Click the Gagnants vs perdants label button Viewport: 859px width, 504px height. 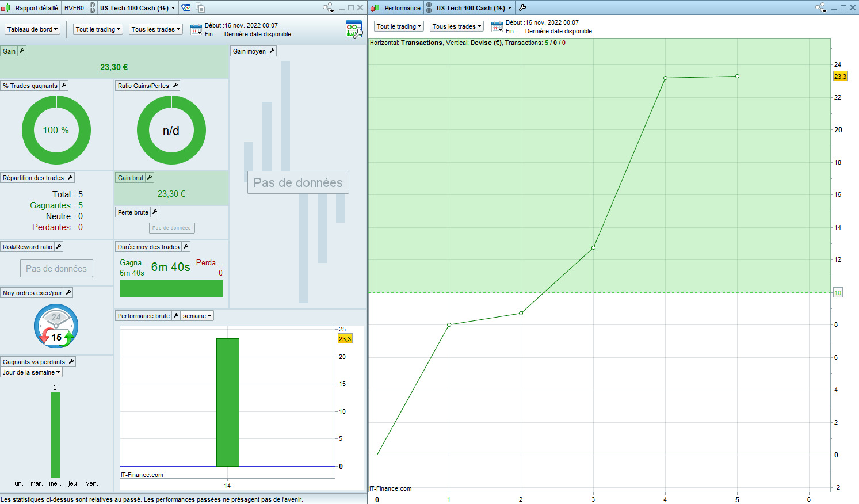click(34, 362)
